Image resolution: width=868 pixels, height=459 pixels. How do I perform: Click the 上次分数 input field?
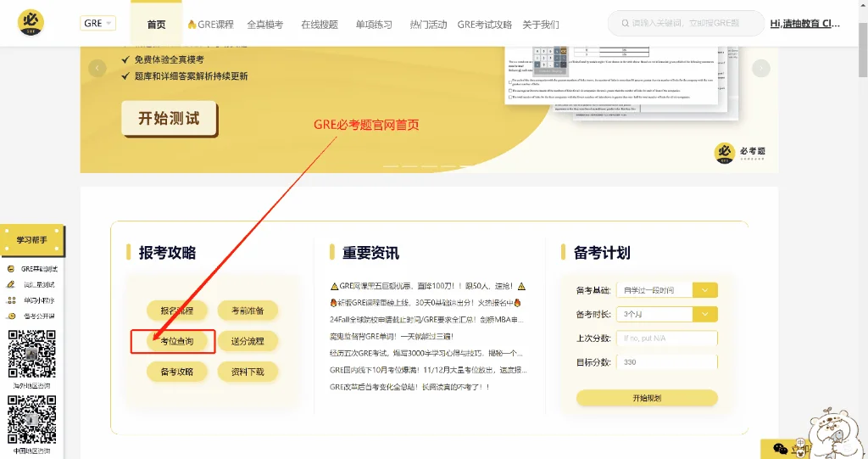[x=667, y=338]
